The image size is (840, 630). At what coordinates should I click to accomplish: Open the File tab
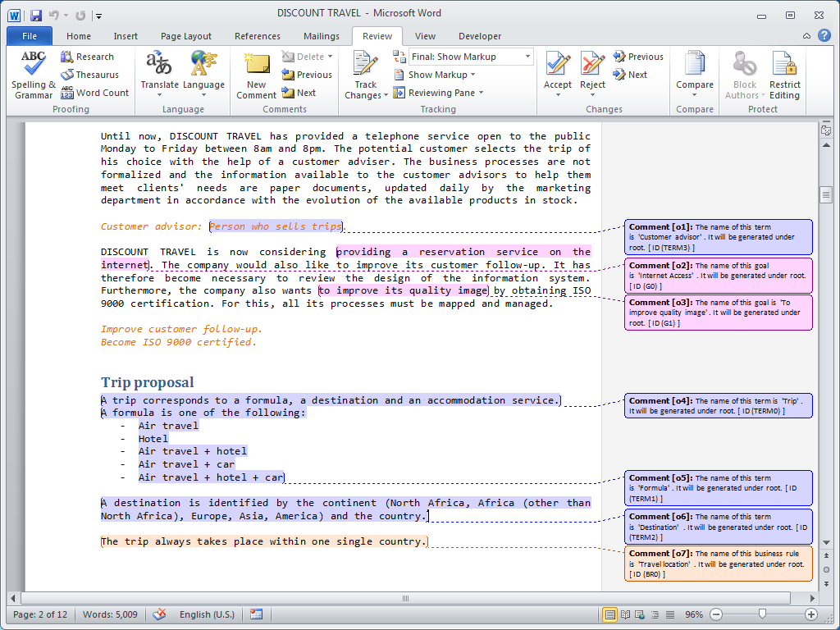[30, 36]
